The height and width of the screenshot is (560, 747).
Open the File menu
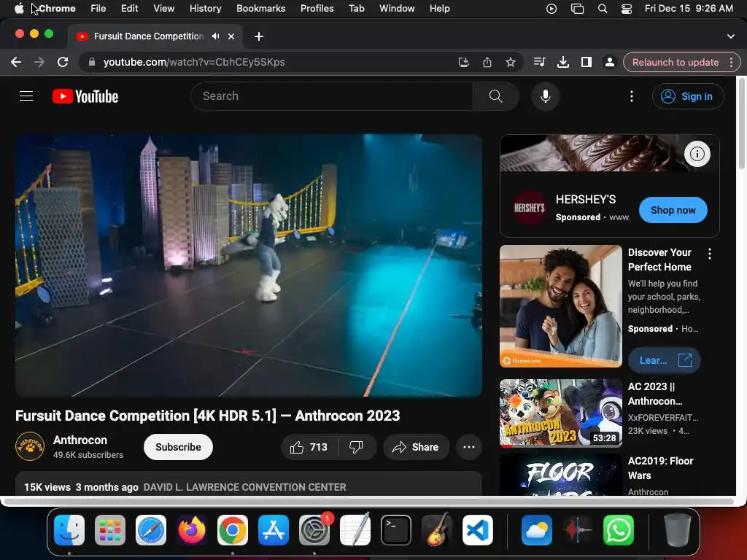tap(98, 9)
